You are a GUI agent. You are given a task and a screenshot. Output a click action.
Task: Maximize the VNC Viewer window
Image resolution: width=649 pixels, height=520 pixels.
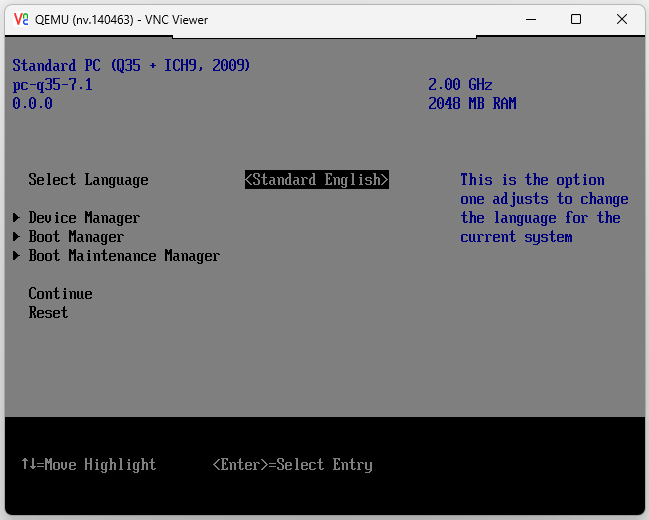[576, 19]
